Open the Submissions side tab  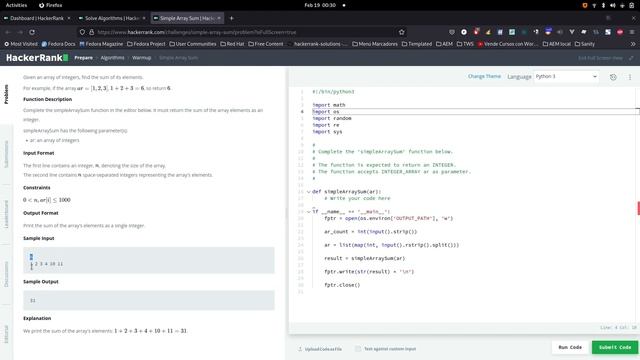6,154
